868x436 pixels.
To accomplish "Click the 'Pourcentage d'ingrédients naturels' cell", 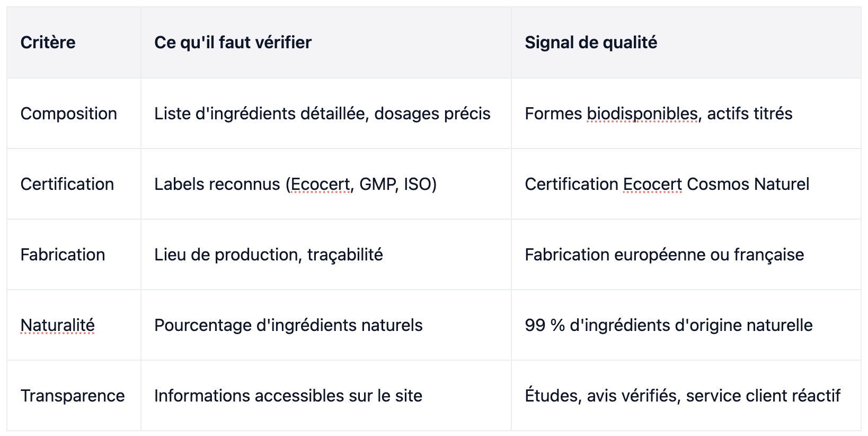I will 326,325.
